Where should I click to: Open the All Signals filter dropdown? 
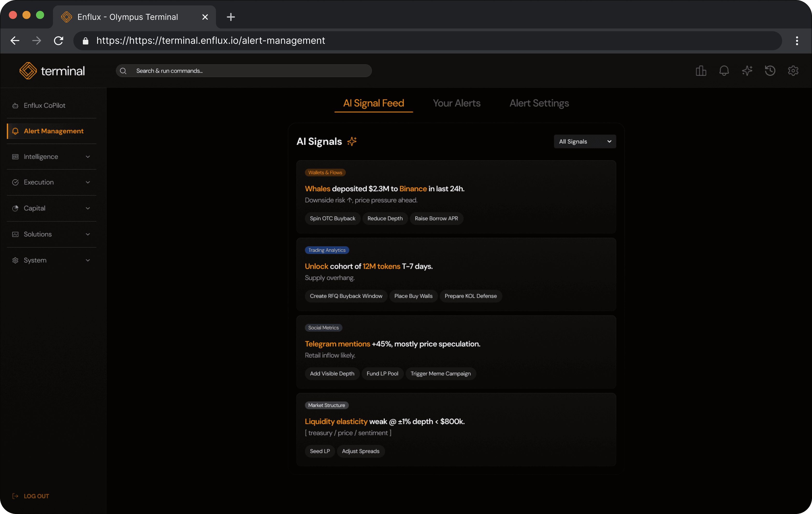[585, 142]
